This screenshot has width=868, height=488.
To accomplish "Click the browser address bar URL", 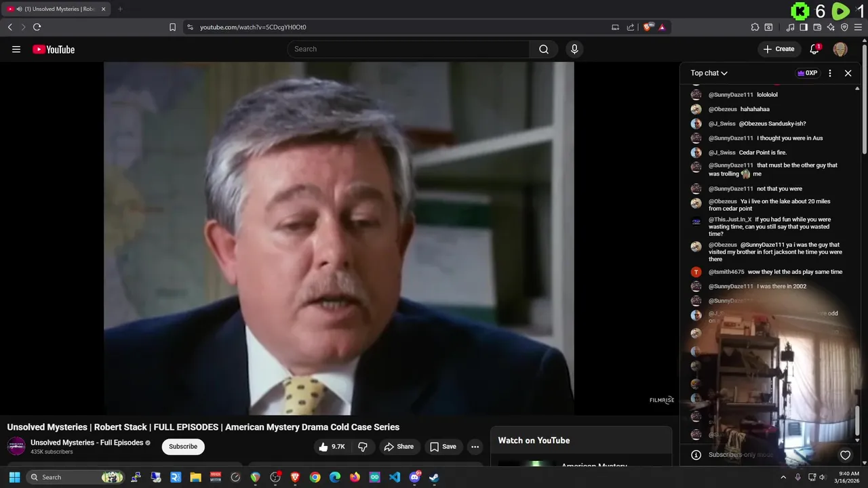I will pos(253,27).
